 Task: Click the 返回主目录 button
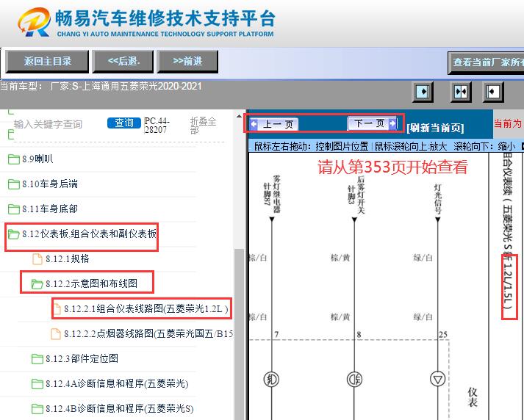tap(47, 62)
